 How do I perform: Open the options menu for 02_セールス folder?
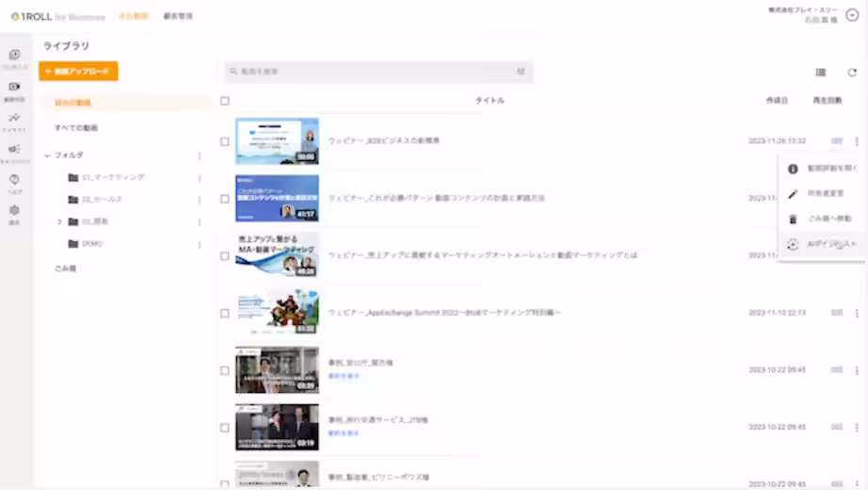(x=200, y=200)
